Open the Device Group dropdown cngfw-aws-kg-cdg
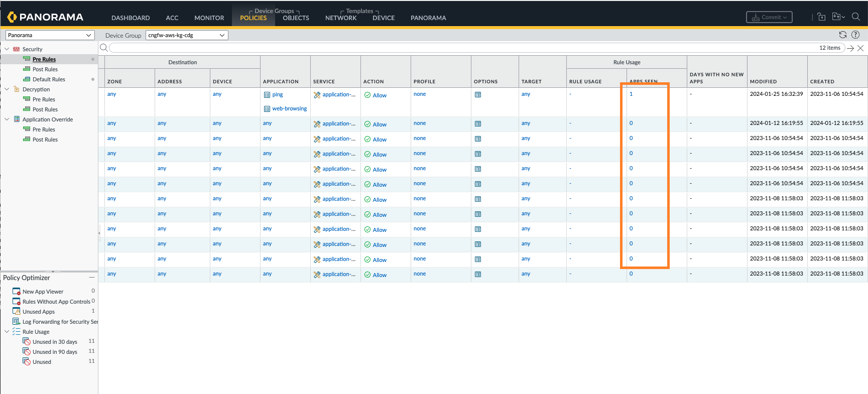This screenshot has height=394, width=868. tap(187, 35)
